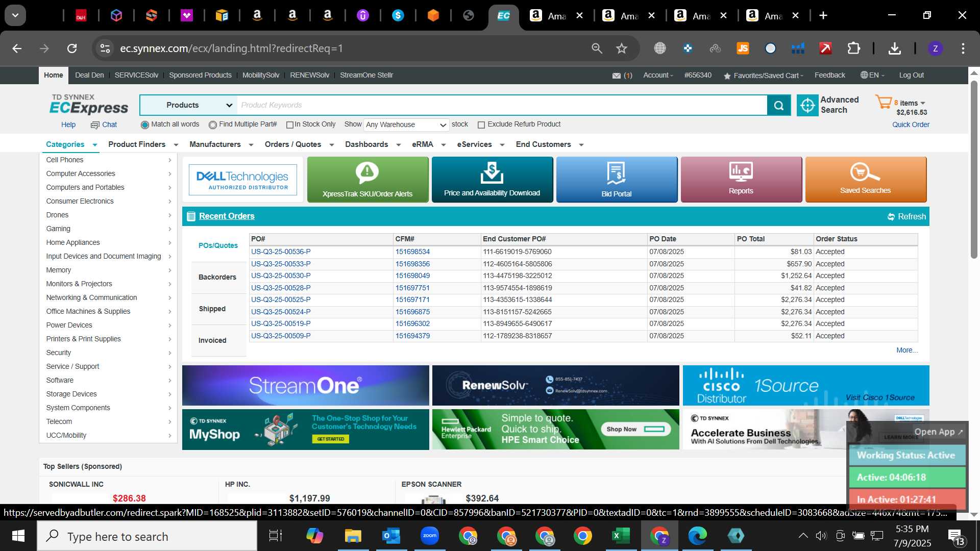Open Price and Availability Download tile

pyautogui.click(x=492, y=180)
